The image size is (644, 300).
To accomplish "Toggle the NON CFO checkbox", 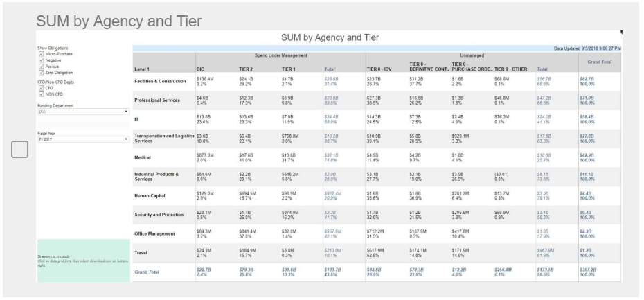I will pos(42,94).
